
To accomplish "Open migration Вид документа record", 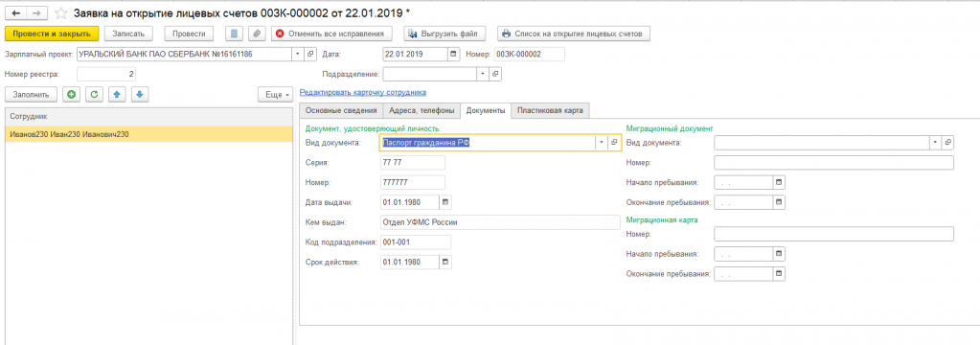I will pos(948,143).
